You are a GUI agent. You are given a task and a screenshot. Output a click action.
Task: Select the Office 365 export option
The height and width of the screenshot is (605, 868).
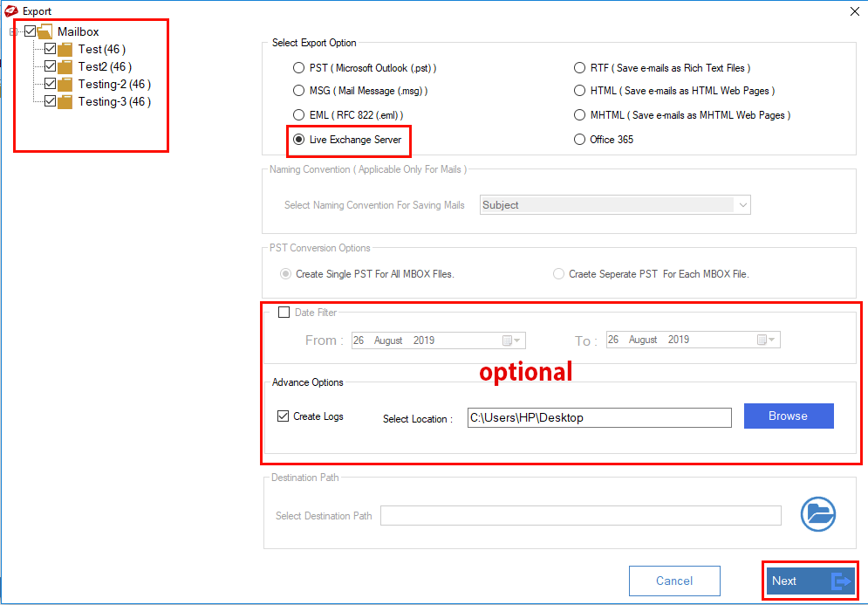[579, 139]
